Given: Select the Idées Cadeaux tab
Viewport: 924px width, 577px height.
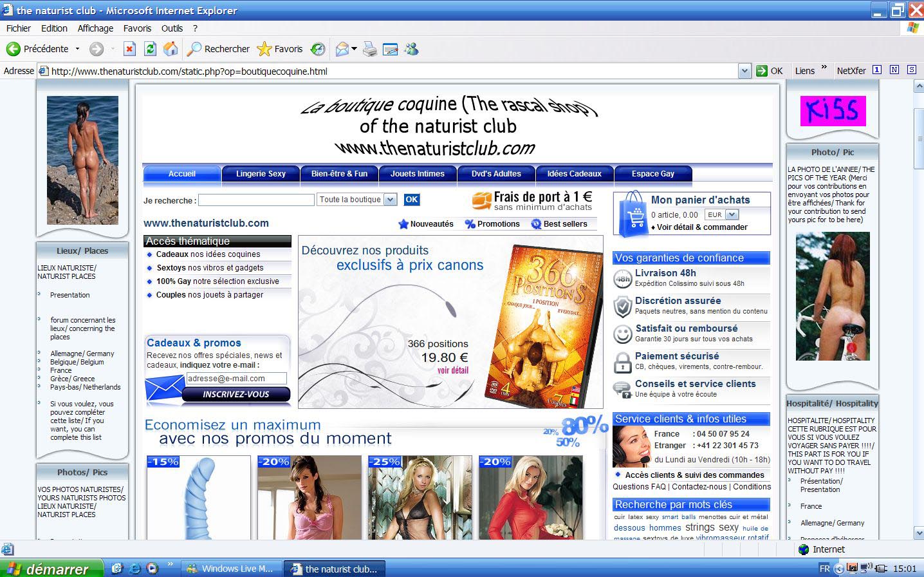Looking at the screenshot, I should tap(575, 174).
